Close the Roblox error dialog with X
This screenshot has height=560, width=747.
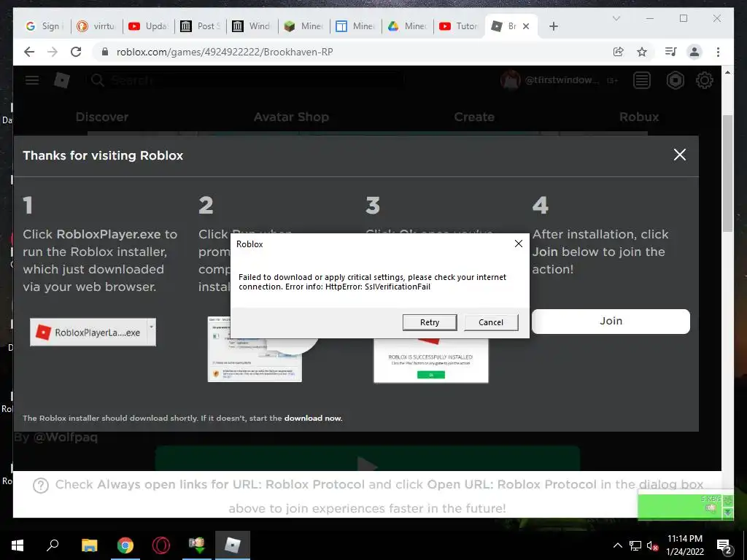(519, 244)
